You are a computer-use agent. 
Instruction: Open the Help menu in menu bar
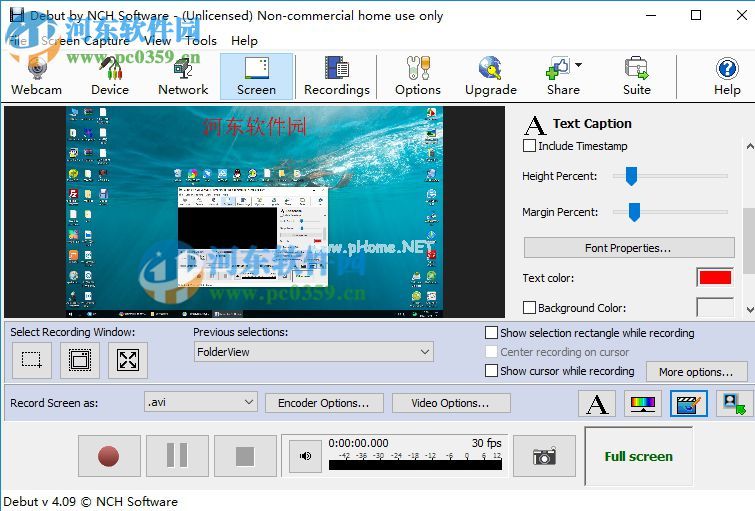point(244,40)
